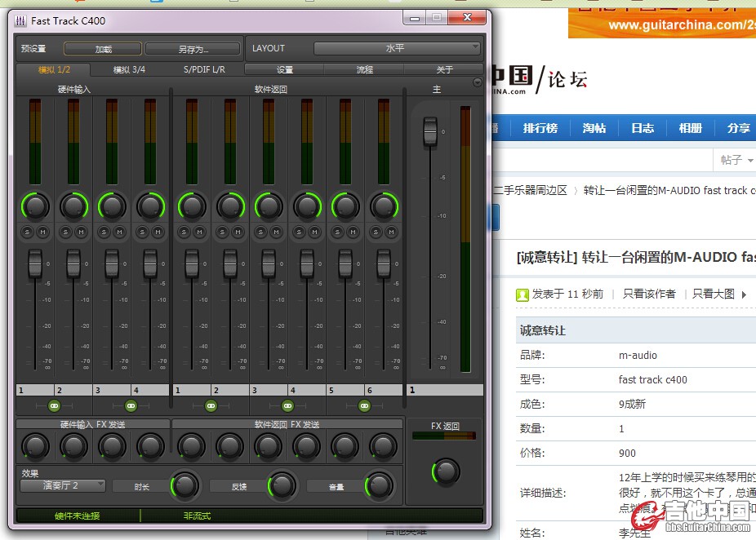756x540 pixels.
Task: Switch to the 模拟 3/4 tab
Action: coord(129,70)
